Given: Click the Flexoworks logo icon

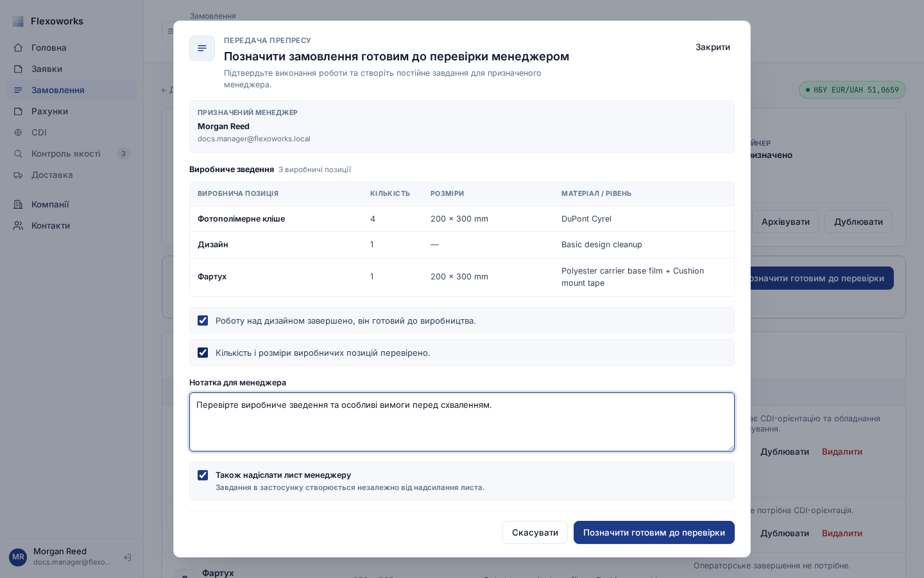Looking at the screenshot, I should point(18,21).
